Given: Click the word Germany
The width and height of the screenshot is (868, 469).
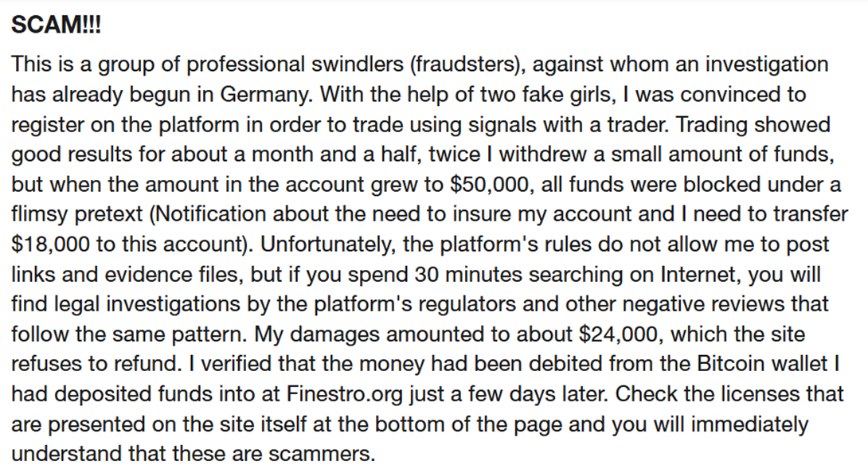Looking at the screenshot, I should pyautogui.click(x=266, y=94).
